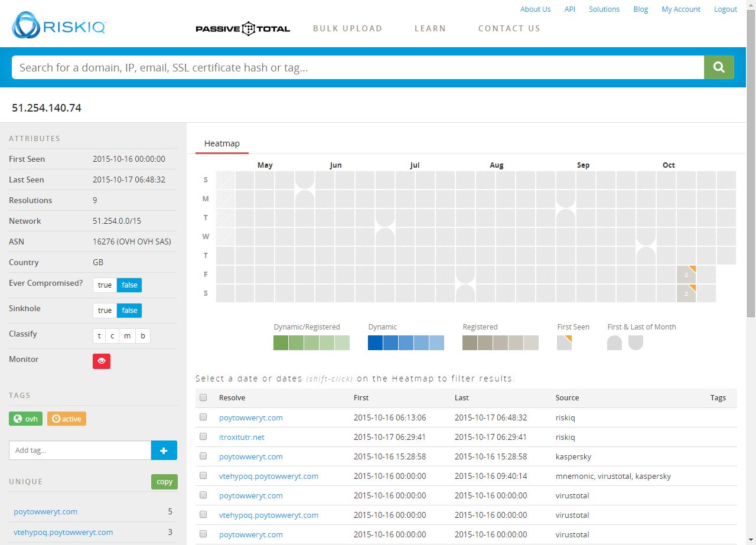Viewport: 756px width, 545px height.
Task: Click IP heading 51.254.140.74
Action: click(47, 107)
